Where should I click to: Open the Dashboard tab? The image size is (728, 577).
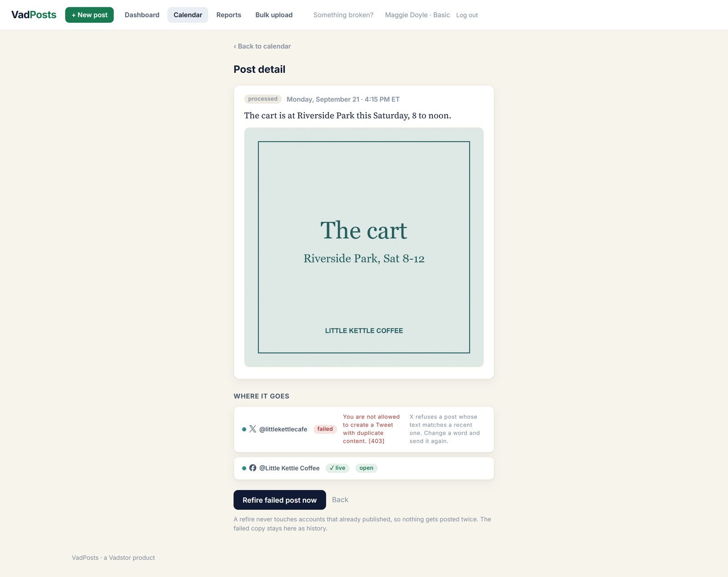142,15
